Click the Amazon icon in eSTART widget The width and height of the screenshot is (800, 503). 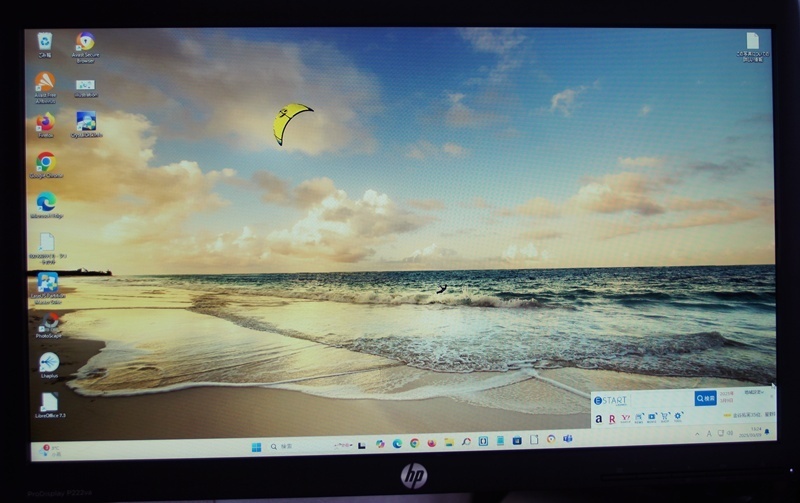tap(599, 418)
